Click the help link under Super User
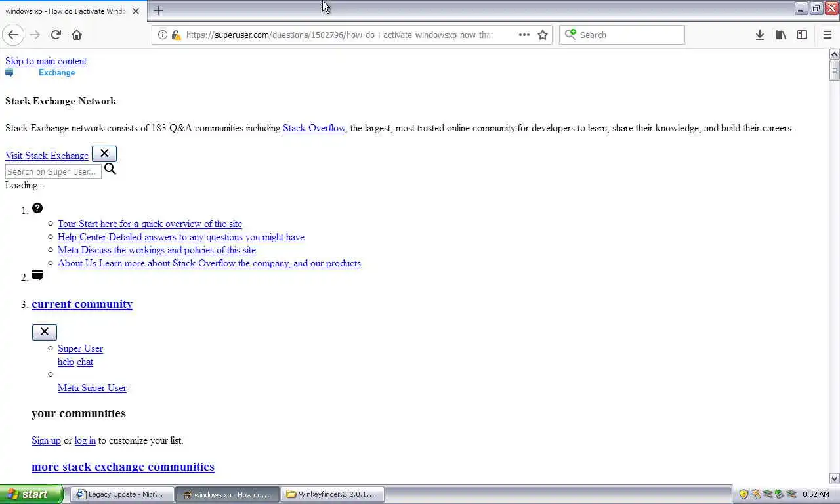 coord(66,362)
